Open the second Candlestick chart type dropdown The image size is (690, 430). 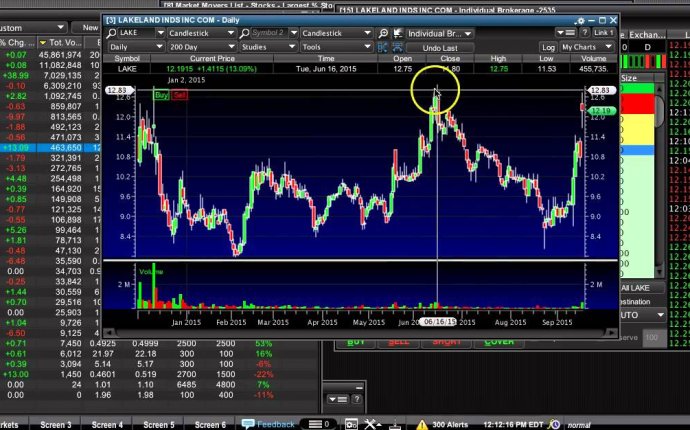337,33
